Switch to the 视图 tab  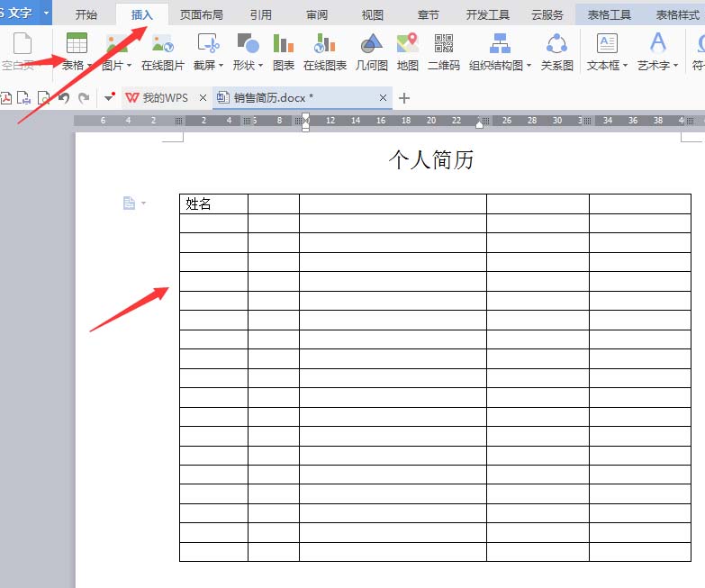click(x=373, y=14)
